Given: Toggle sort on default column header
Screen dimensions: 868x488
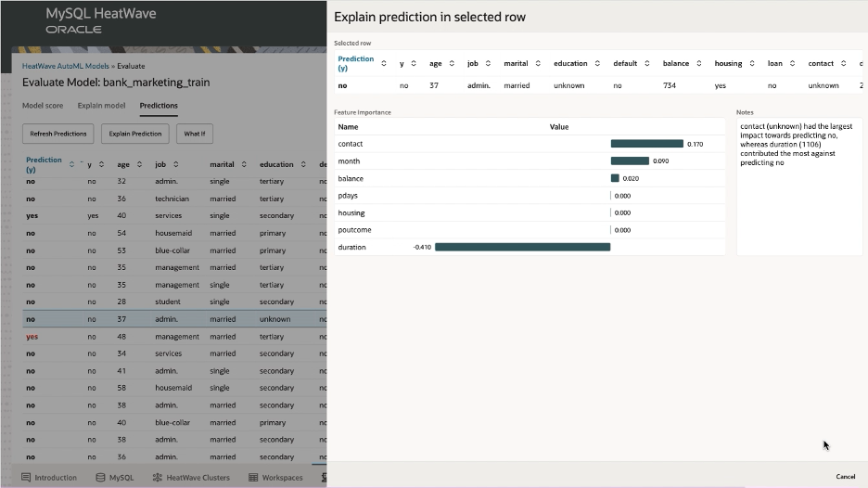Looking at the screenshot, I should tap(647, 64).
